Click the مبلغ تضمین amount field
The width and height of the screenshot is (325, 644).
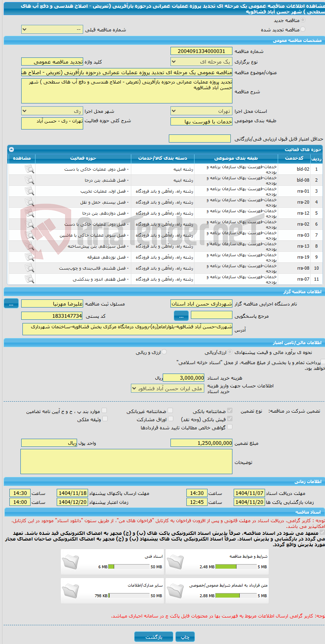[201, 443]
